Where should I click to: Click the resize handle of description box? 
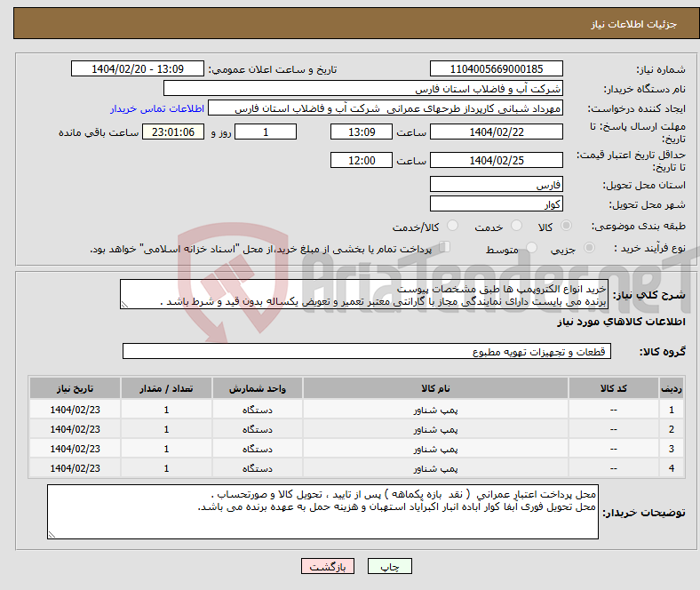tap(124, 305)
